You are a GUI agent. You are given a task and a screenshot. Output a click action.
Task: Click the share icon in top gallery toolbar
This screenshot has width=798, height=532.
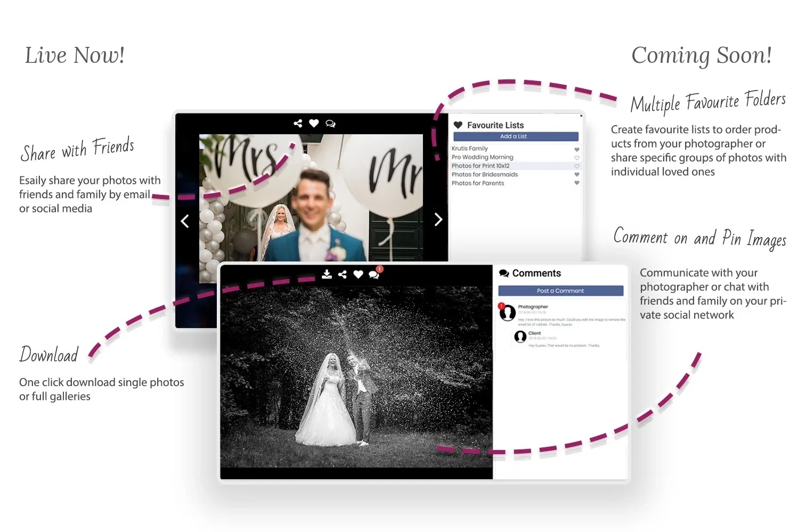298,124
